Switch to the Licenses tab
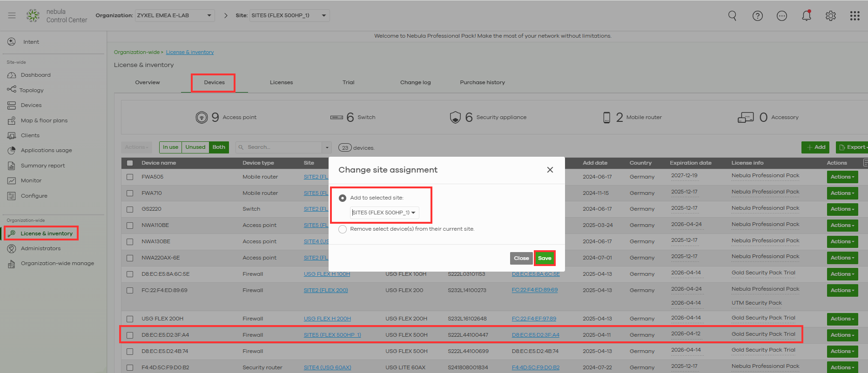Image resolution: width=868 pixels, height=373 pixels. click(x=281, y=83)
